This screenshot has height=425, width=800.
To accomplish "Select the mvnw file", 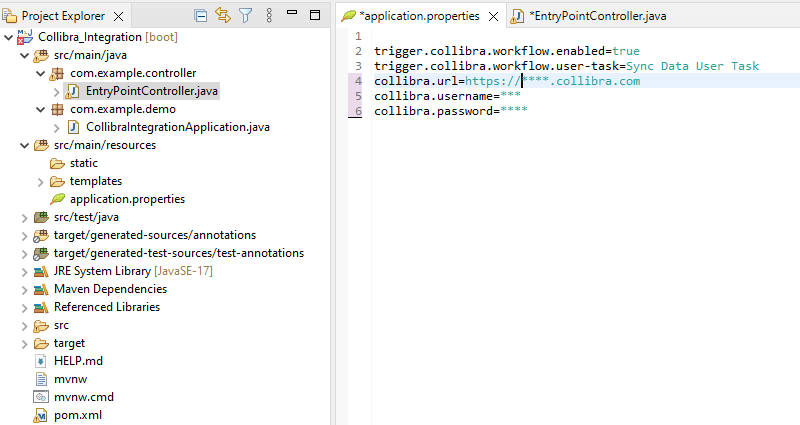I will 70,379.
